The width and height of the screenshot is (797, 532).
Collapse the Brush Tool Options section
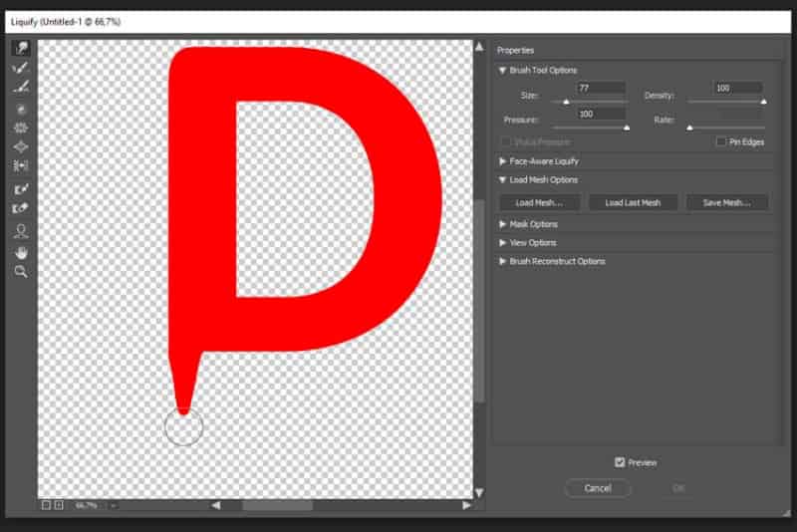[x=502, y=71]
